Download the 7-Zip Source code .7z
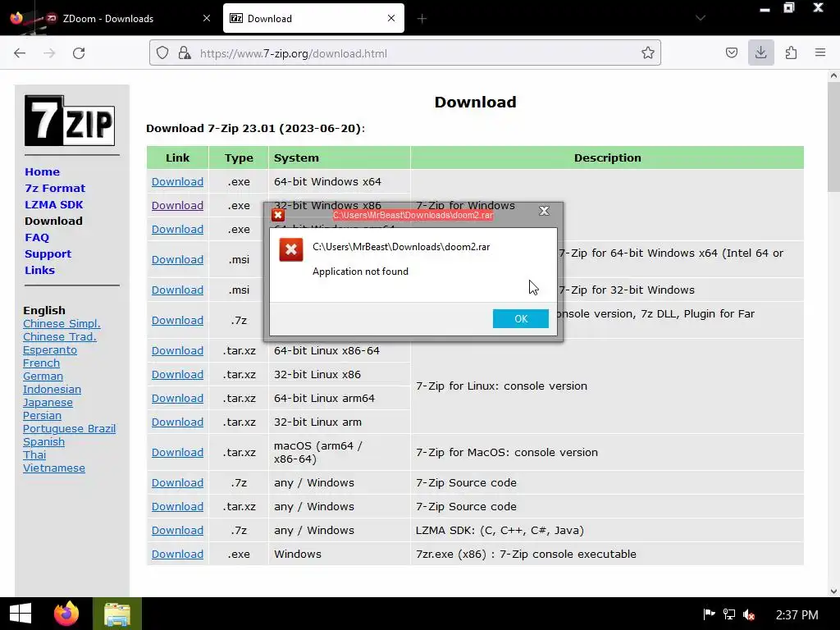Screen dimensions: 840x630 [177, 482]
